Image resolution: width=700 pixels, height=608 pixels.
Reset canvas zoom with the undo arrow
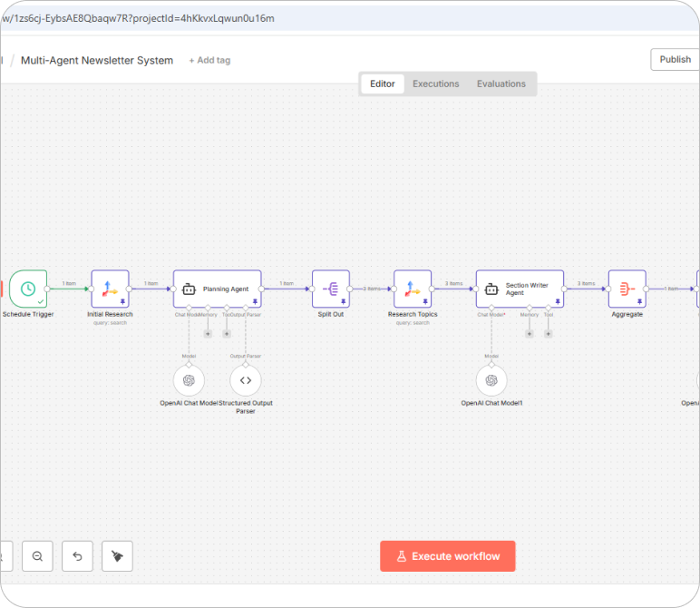(77, 556)
